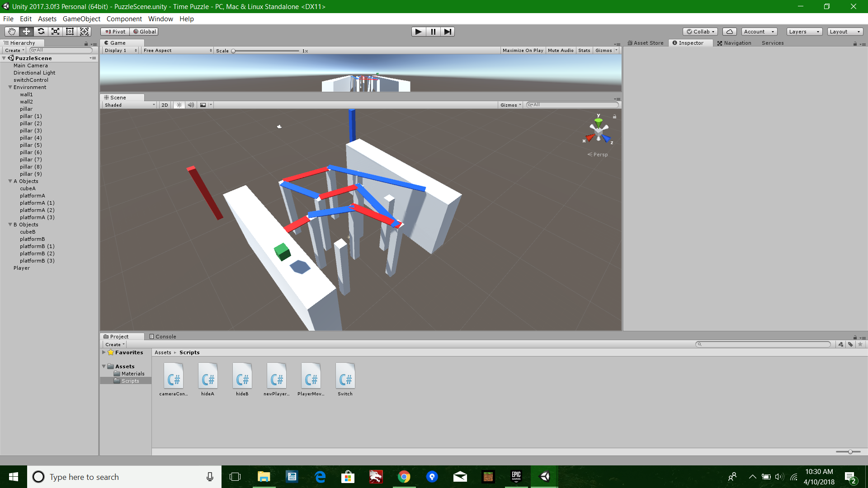Click the Maximize On Play button
Viewport: 868px width, 488px height.
coord(523,50)
